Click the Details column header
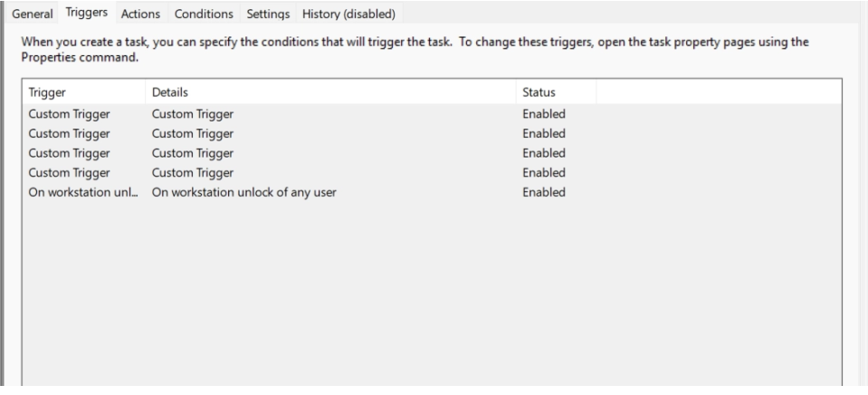 coord(330,92)
